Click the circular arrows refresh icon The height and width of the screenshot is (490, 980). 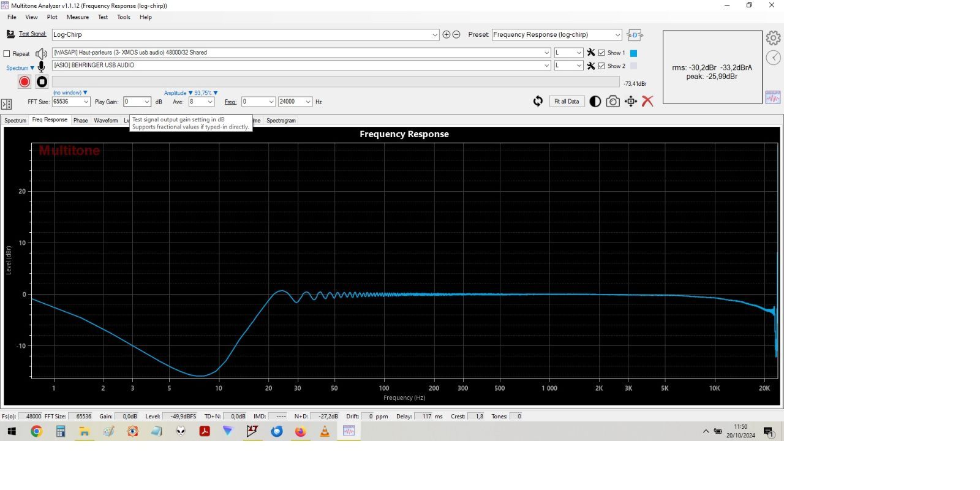(x=538, y=102)
